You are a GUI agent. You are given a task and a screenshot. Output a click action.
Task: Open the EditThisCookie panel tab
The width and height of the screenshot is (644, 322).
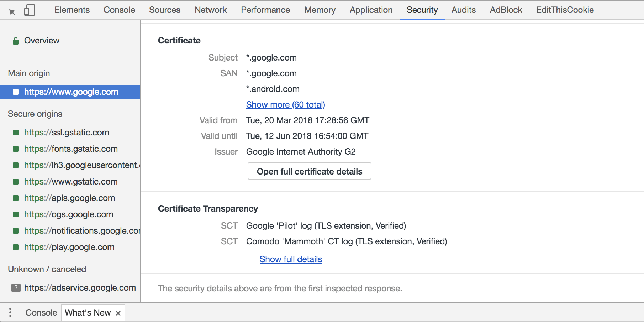(565, 10)
